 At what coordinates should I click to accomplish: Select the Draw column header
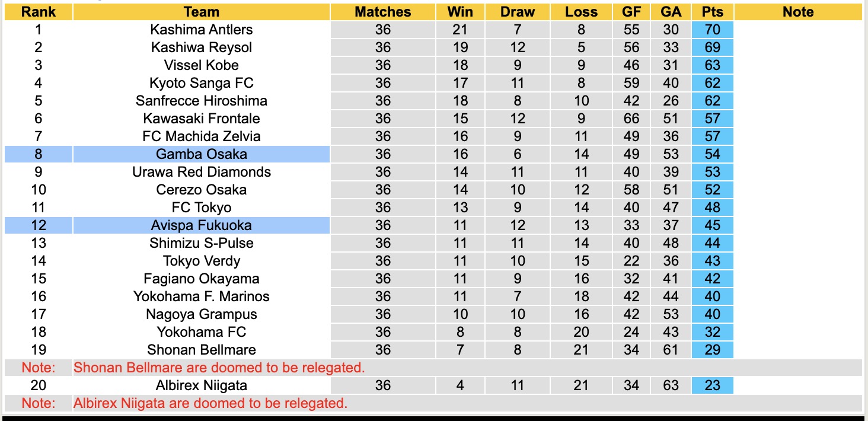pos(518,12)
